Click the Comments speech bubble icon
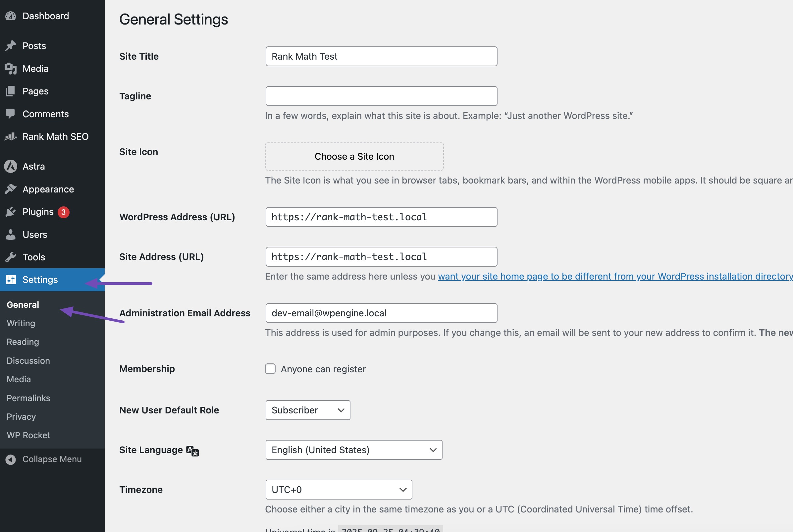This screenshot has width=793, height=532. (x=11, y=114)
